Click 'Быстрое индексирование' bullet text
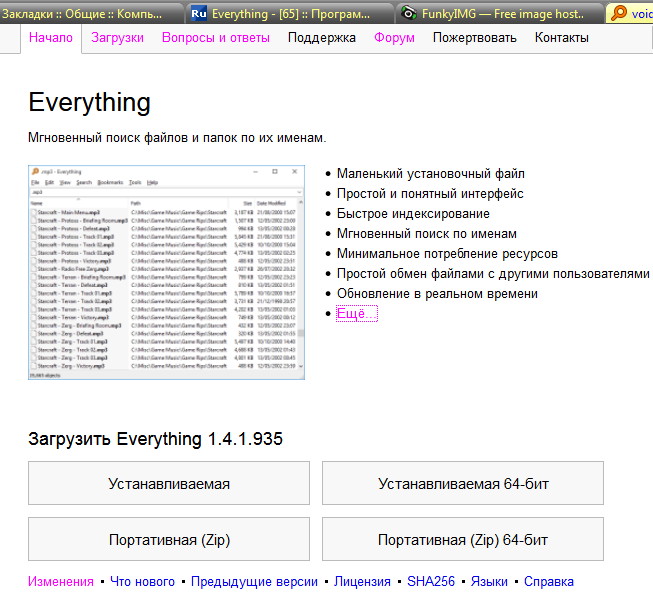653x610 pixels. 413,213
